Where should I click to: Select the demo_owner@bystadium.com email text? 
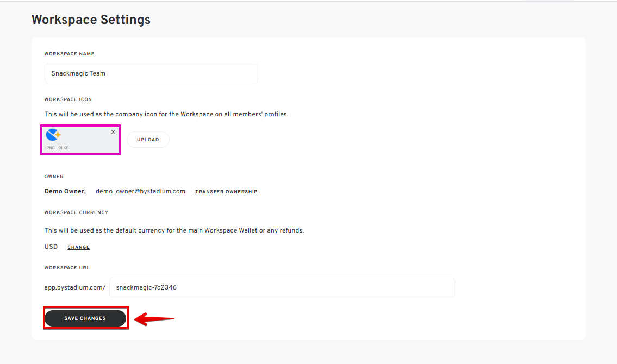coord(140,191)
